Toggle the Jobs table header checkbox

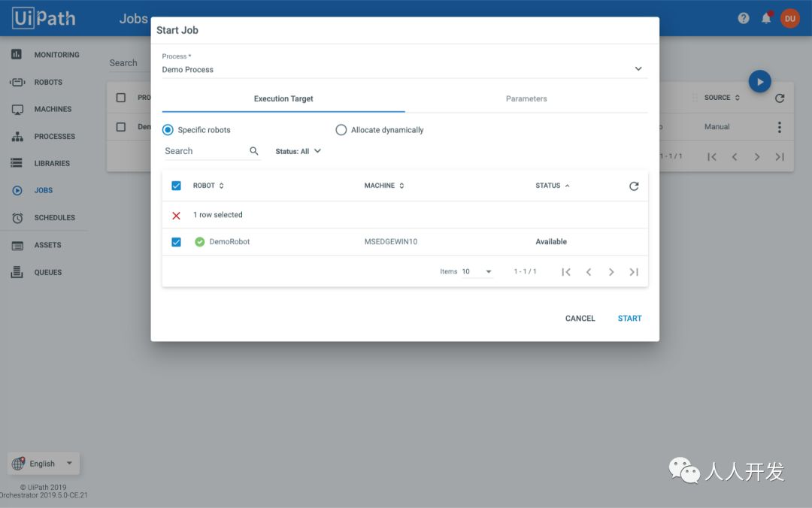pyautogui.click(x=120, y=98)
